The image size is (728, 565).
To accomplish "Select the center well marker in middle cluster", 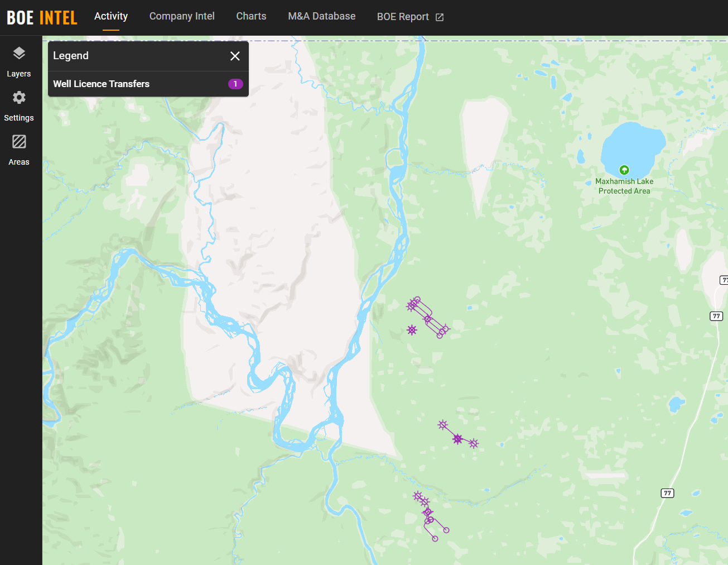I will [457, 439].
